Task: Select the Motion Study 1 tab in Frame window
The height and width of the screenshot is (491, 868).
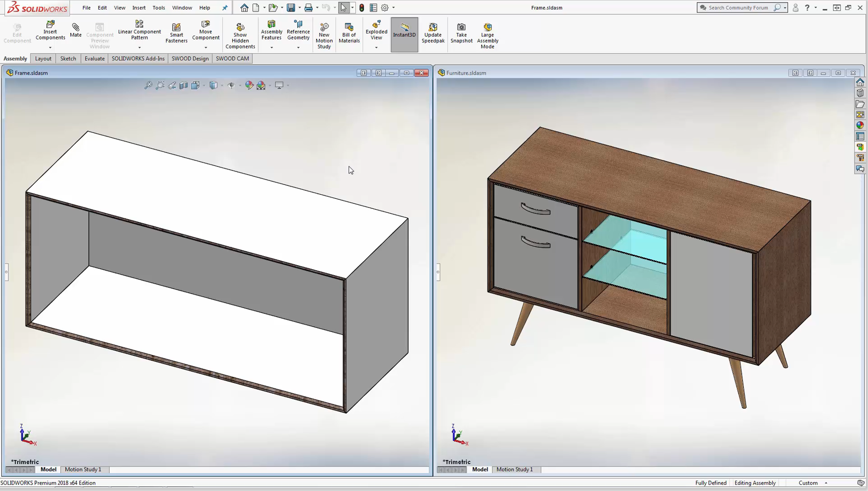Action: [83, 470]
